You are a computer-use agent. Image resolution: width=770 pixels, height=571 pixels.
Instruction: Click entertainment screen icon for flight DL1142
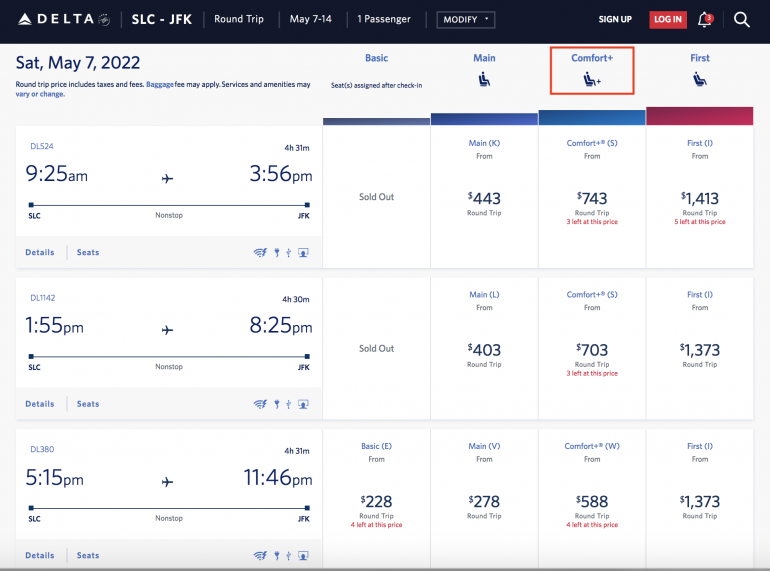(303, 404)
